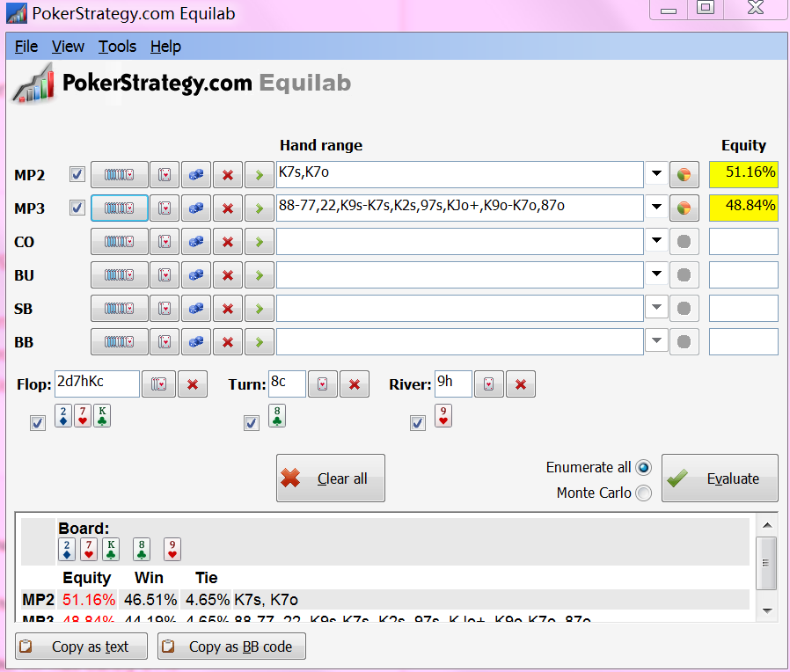Click MP3 equity value 48.84%
The height and width of the screenshot is (672, 790).
[743, 208]
